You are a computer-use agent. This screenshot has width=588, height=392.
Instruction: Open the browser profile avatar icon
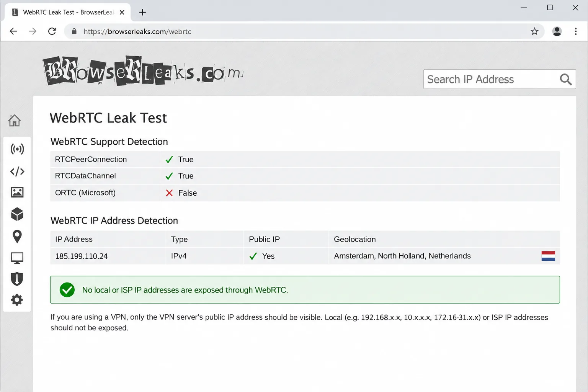click(557, 31)
